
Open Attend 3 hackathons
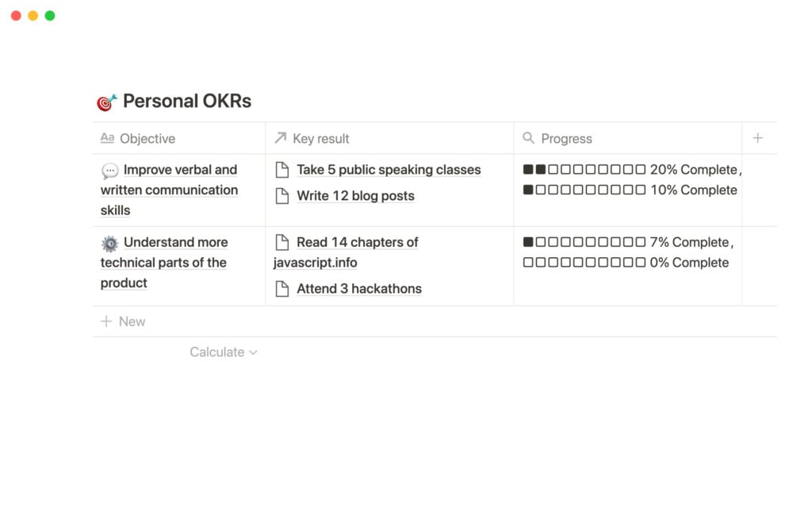click(358, 288)
